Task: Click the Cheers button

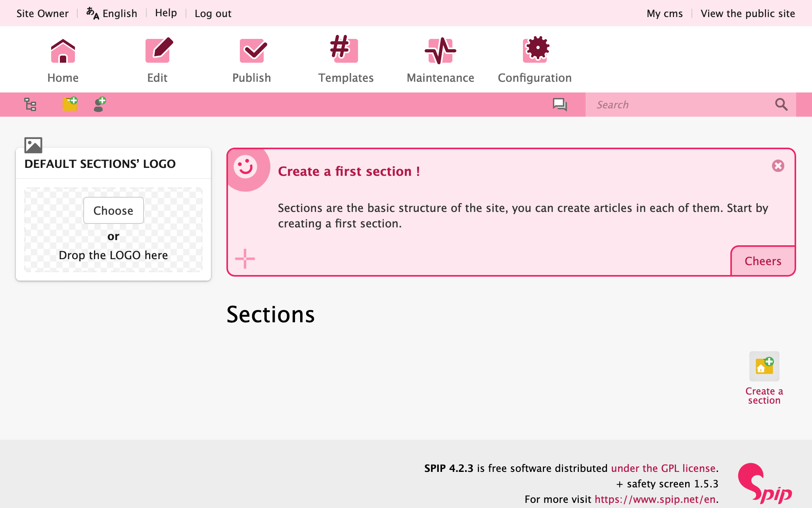Action: pyautogui.click(x=763, y=261)
